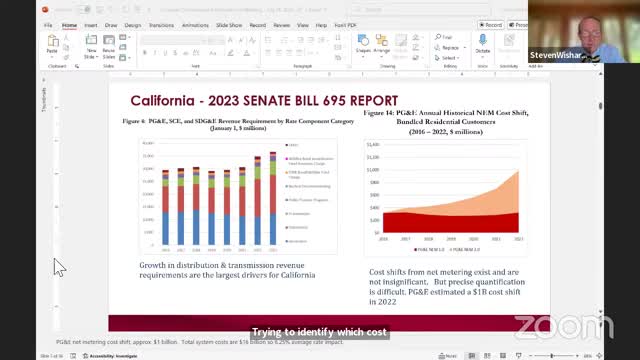Toggle Underline formatting
Screen dimensions: 640x360
click(165, 53)
